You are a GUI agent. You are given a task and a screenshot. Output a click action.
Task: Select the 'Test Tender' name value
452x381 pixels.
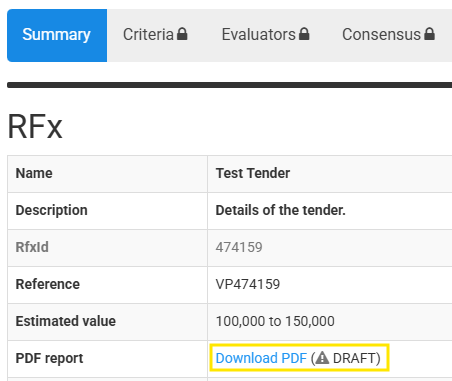point(253,173)
